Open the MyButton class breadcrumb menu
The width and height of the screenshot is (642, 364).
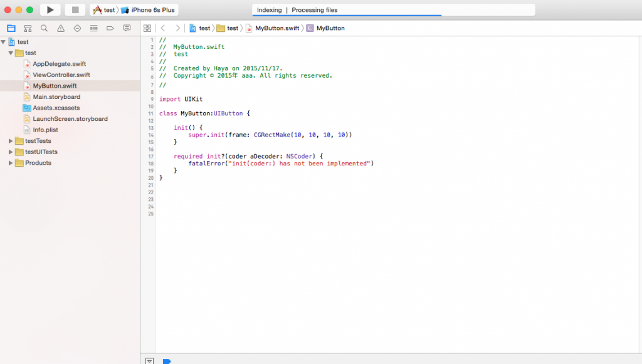click(330, 28)
